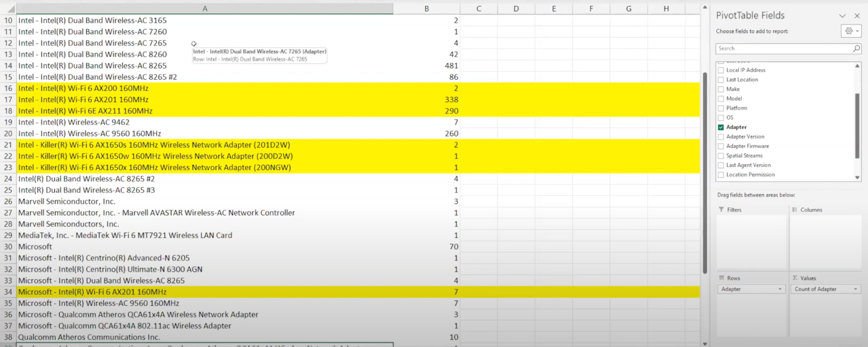Click the worksheet scroll down arrow
Image resolution: width=868 pixels, height=347 pixels.
click(705, 343)
